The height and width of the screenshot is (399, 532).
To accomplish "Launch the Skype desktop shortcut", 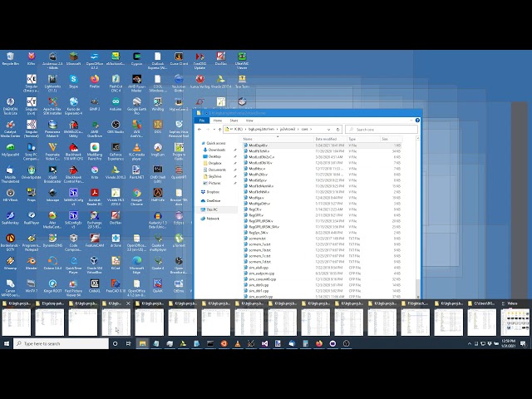I will point(73,81).
